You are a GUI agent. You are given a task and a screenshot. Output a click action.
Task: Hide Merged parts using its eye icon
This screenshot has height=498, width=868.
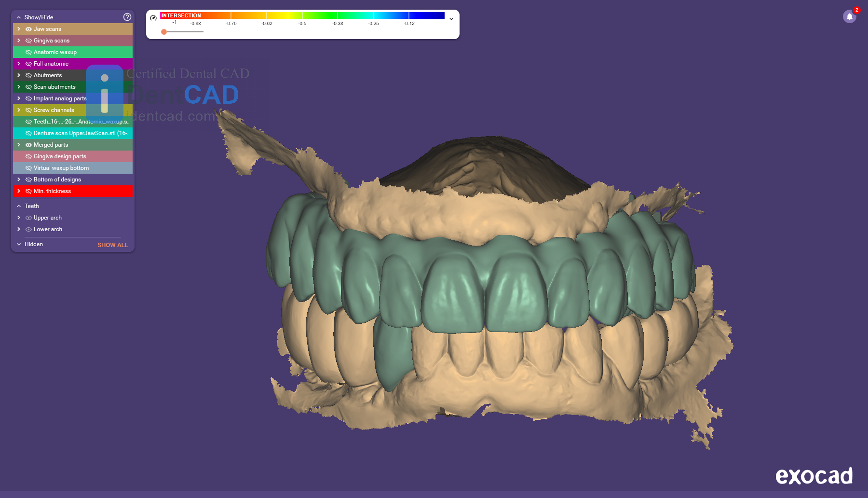click(x=28, y=145)
